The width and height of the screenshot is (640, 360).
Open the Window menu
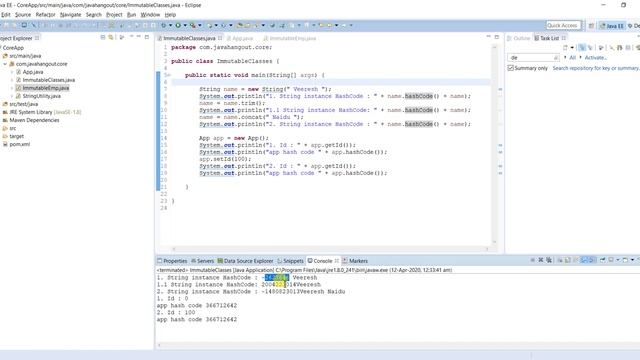coord(150,15)
